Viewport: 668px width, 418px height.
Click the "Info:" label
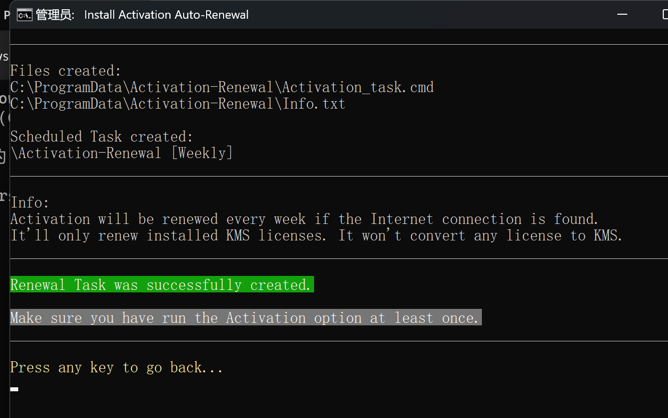coord(29,203)
